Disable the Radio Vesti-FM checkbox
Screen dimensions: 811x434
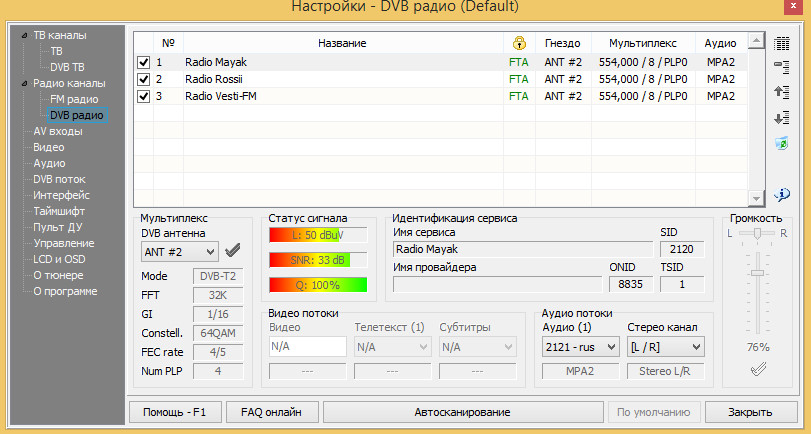[144, 96]
